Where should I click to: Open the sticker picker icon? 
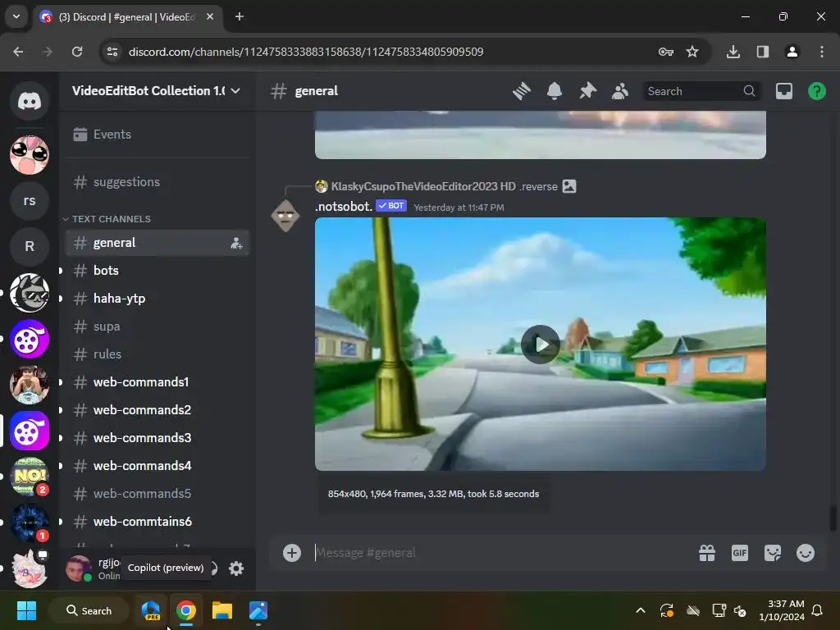773,552
